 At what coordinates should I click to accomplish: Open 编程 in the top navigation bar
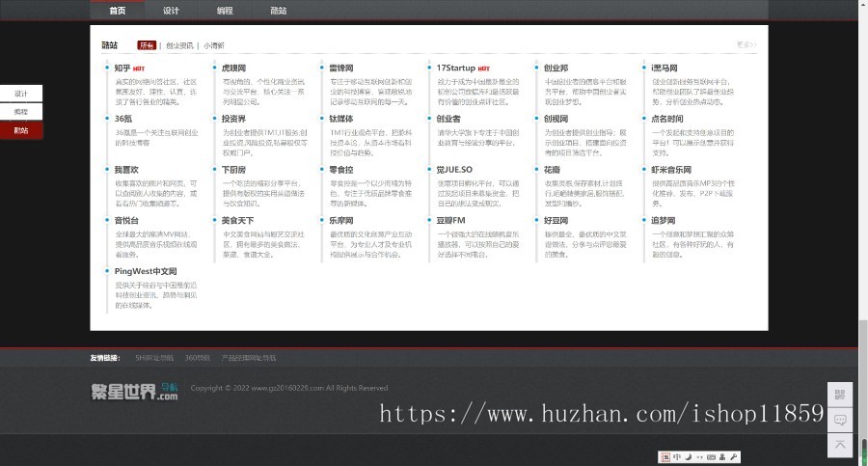(x=225, y=11)
